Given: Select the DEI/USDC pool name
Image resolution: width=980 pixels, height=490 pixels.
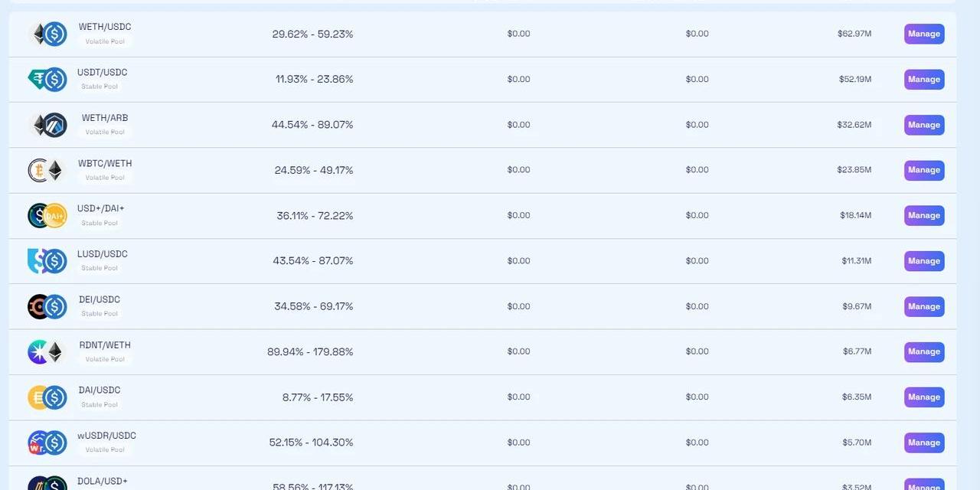Looking at the screenshot, I should pos(100,299).
